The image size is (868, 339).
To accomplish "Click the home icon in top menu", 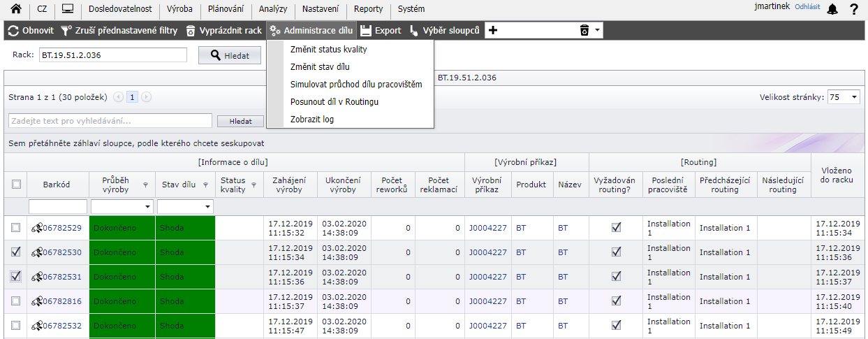I will pos(15,9).
